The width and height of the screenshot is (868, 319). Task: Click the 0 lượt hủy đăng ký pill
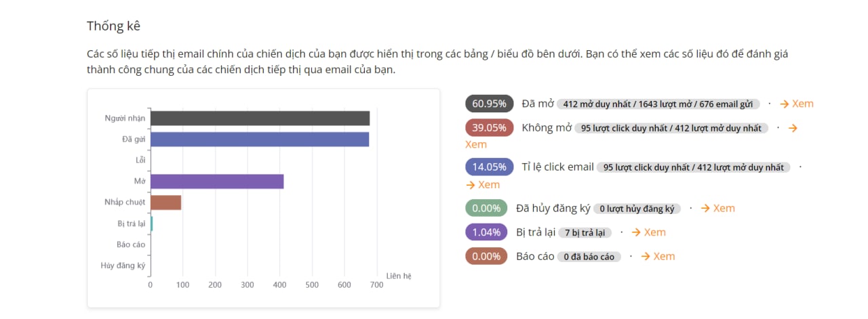pyautogui.click(x=637, y=209)
